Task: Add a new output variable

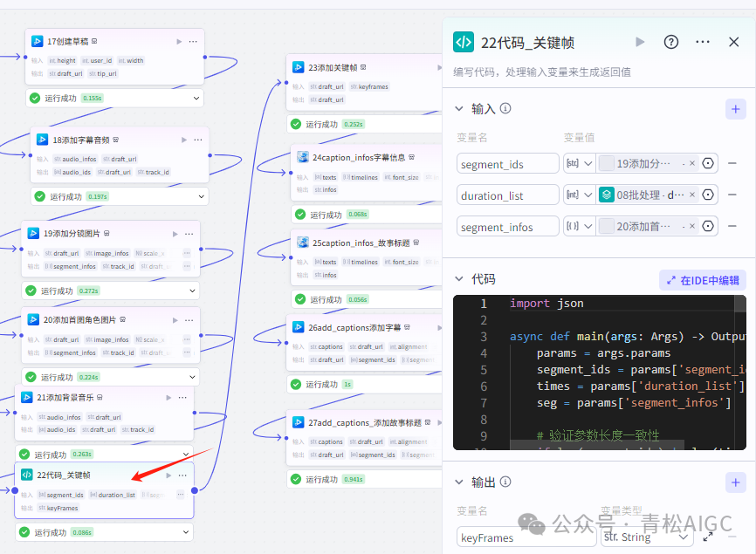Action: [735, 482]
